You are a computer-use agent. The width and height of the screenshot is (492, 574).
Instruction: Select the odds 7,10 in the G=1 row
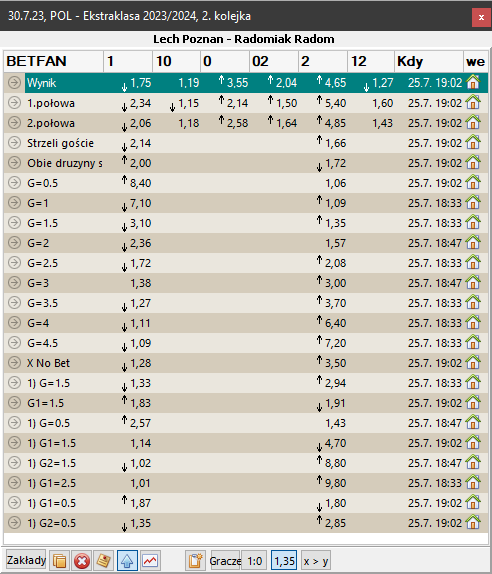pos(141,203)
